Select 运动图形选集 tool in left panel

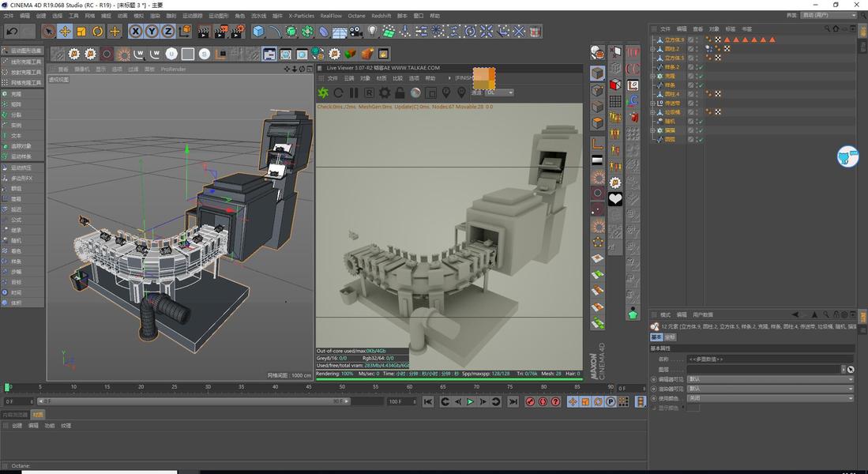[x=22, y=51]
